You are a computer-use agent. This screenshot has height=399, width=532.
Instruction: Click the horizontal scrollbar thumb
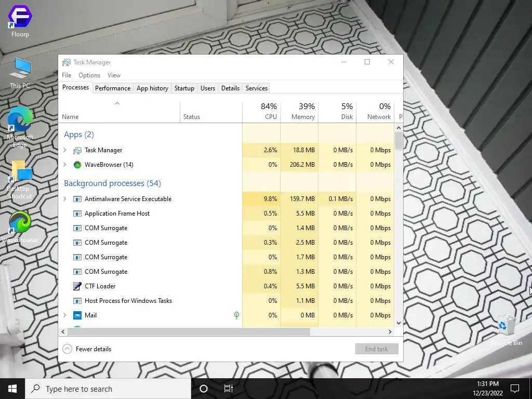(188, 331)
